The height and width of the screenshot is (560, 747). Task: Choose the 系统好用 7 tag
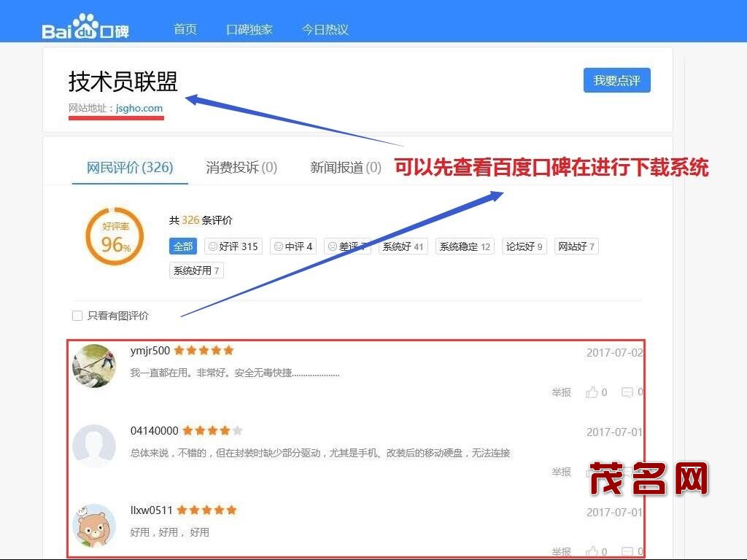click(196, 271)
